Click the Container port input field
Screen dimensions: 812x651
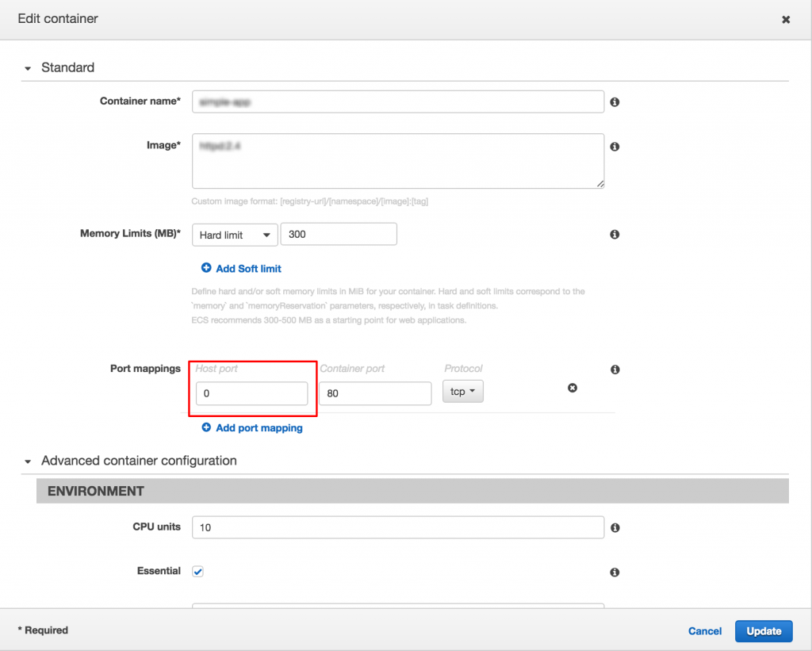tap(375, 393)
